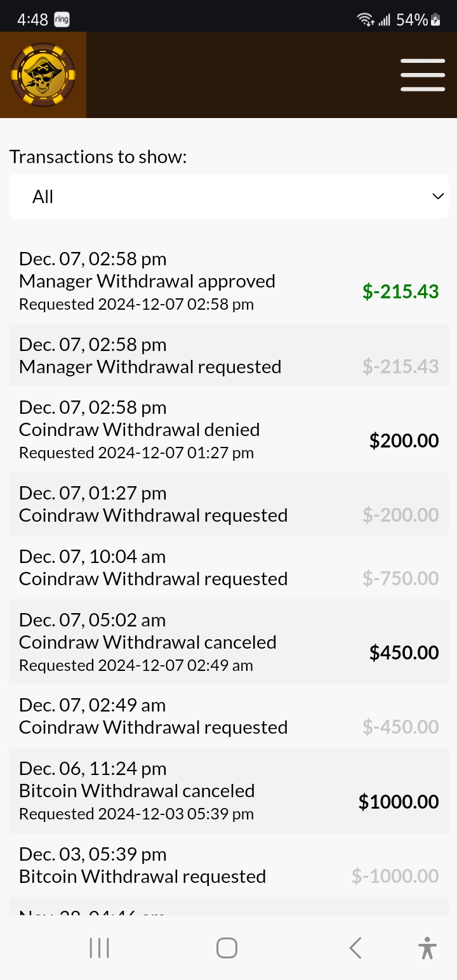Tap the accessibility person icon
Screen dimensions: 457x980
click(427, 948)
